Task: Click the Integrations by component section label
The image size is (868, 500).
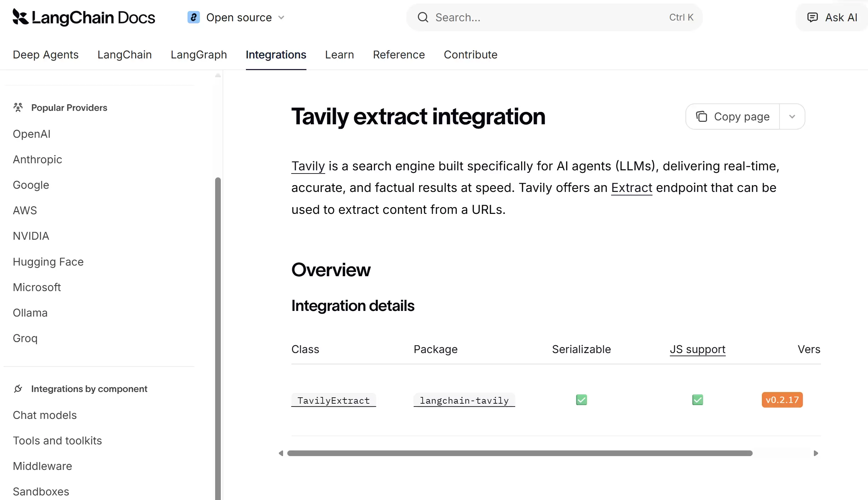Action: click(x=89, y=389)
